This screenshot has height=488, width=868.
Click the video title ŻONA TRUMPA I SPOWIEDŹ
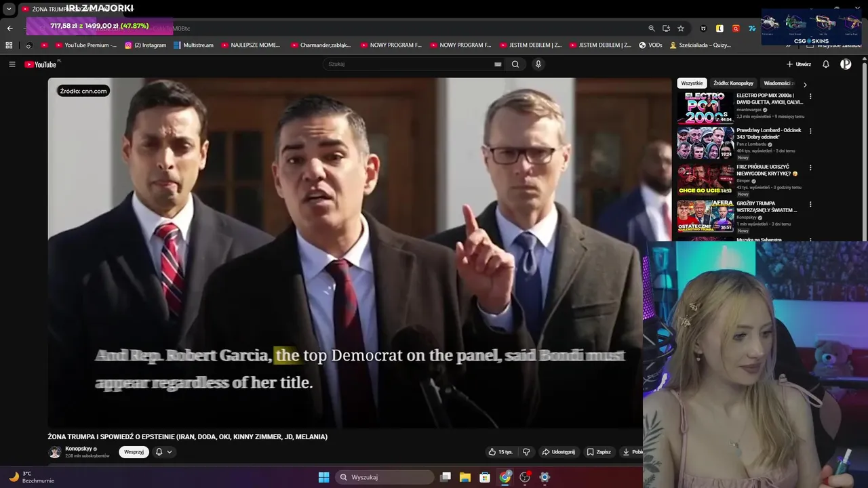187,437
